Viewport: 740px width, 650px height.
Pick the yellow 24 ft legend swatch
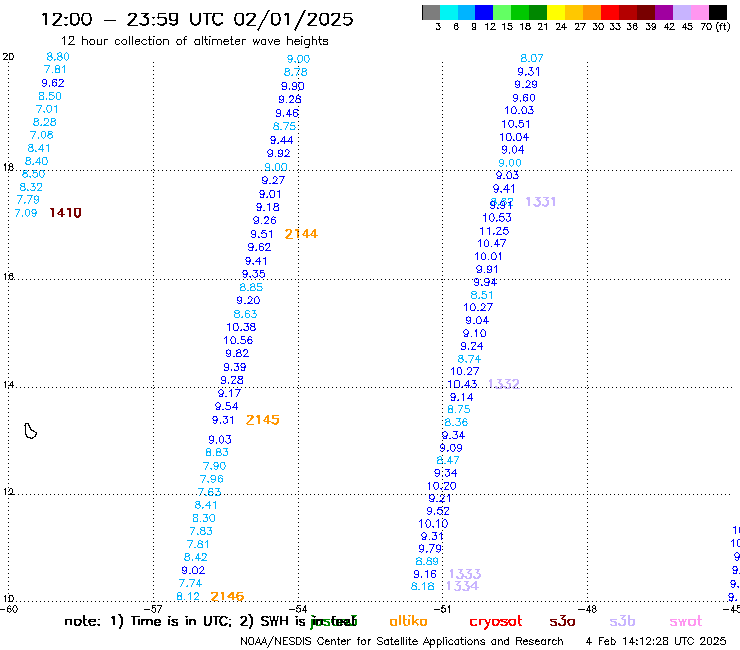point(556,12)
